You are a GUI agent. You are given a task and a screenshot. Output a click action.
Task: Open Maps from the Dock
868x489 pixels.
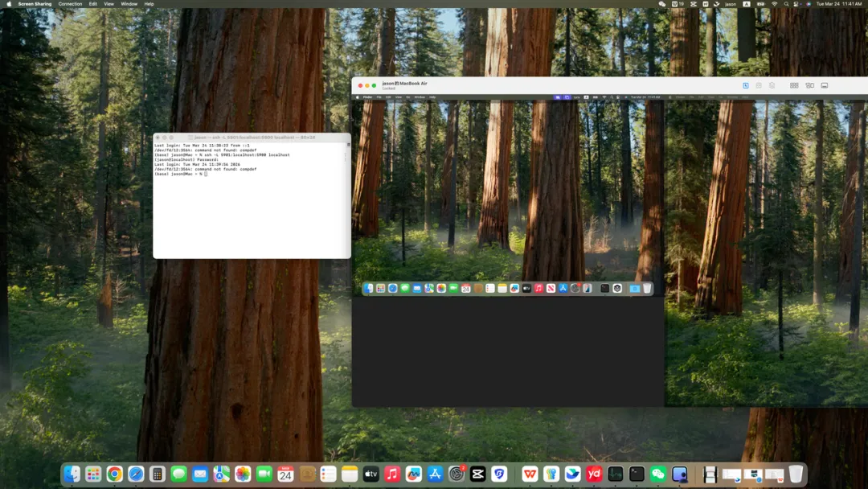[x=222, y=474]
